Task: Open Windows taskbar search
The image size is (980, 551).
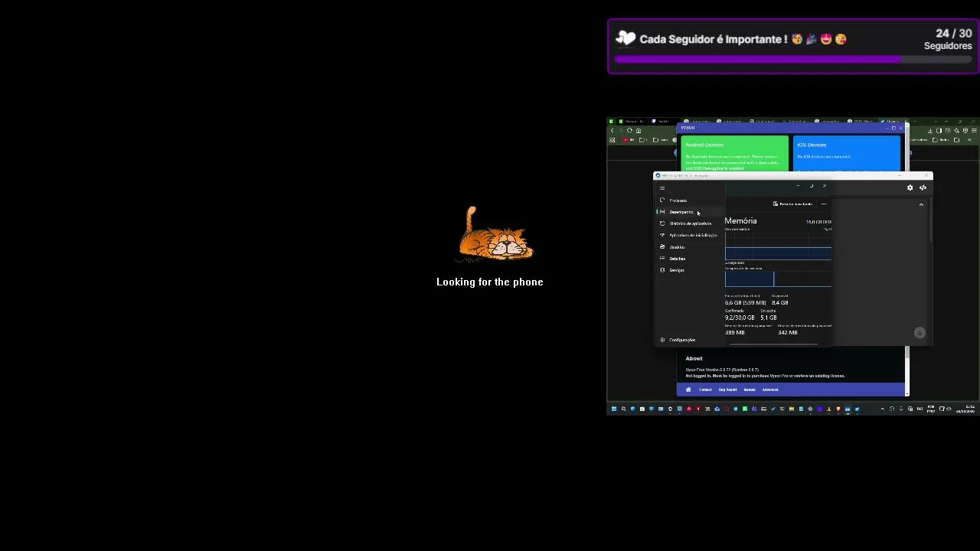Action: click(x=623, y=409)
